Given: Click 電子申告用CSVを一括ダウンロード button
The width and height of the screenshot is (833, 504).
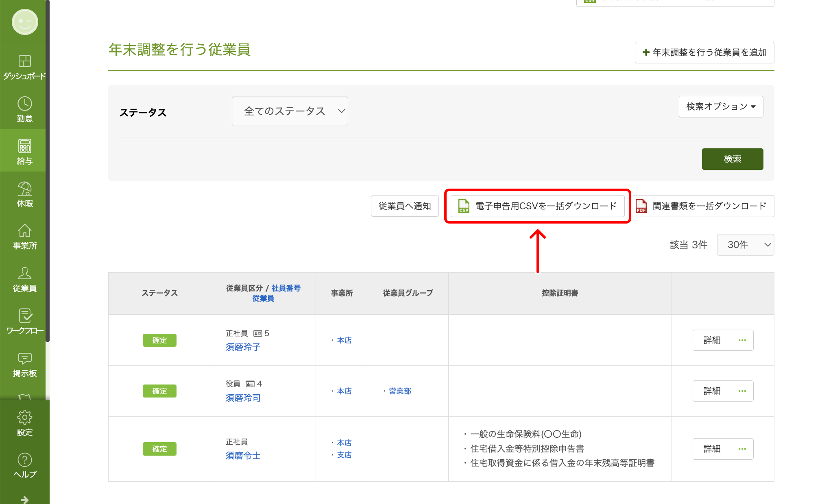Looking at the screenshot, I should coord(537,206).
